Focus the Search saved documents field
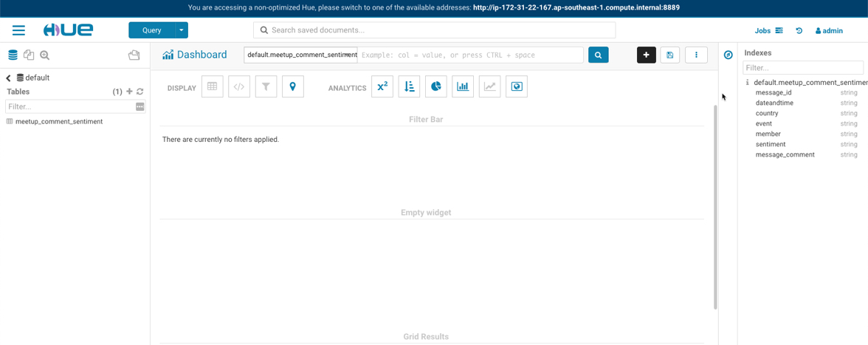868x345 pixels. (434, 30)
